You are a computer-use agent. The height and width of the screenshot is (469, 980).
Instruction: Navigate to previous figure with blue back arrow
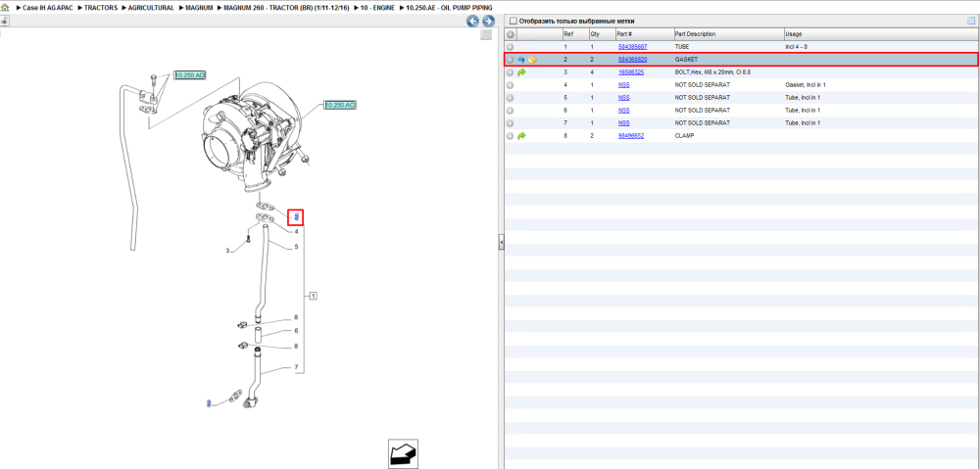473,21
